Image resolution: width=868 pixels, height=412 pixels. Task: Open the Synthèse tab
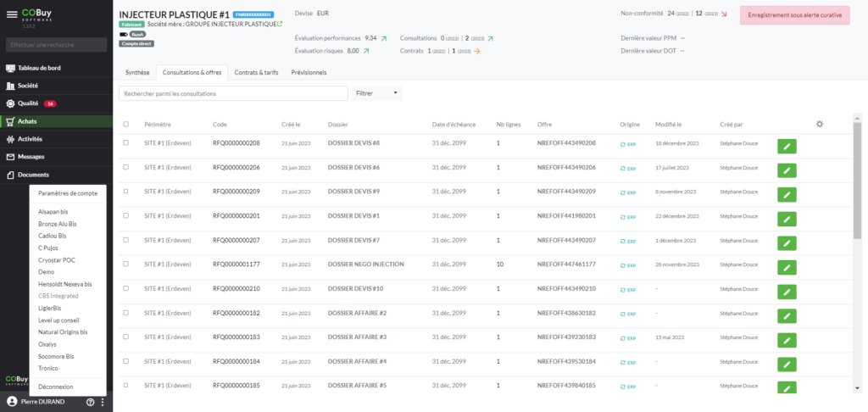137,73
